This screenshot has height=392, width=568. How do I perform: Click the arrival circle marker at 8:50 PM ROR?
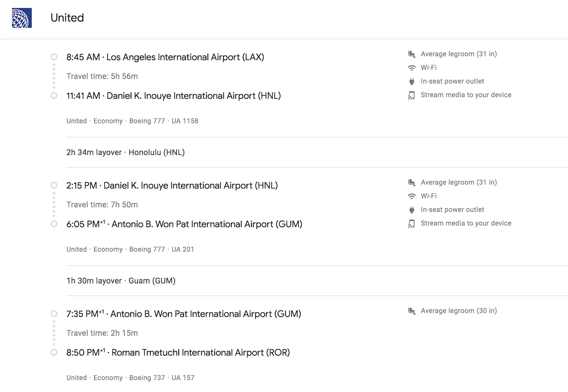pyautogui.click(x=54, y=352)
